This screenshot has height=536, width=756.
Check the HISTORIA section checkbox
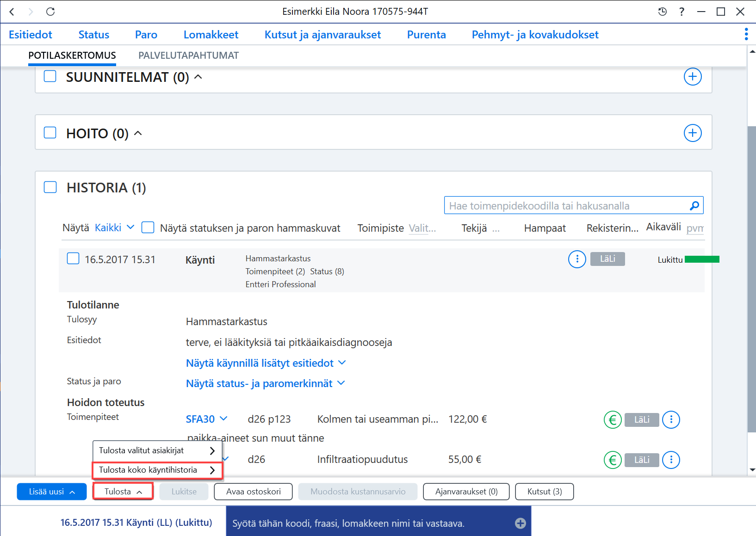pos(50,187)
